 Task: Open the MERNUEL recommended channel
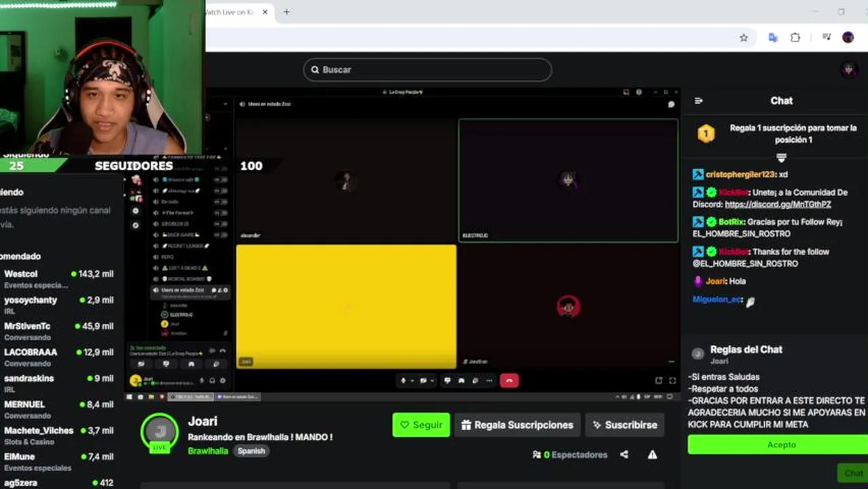59,410
